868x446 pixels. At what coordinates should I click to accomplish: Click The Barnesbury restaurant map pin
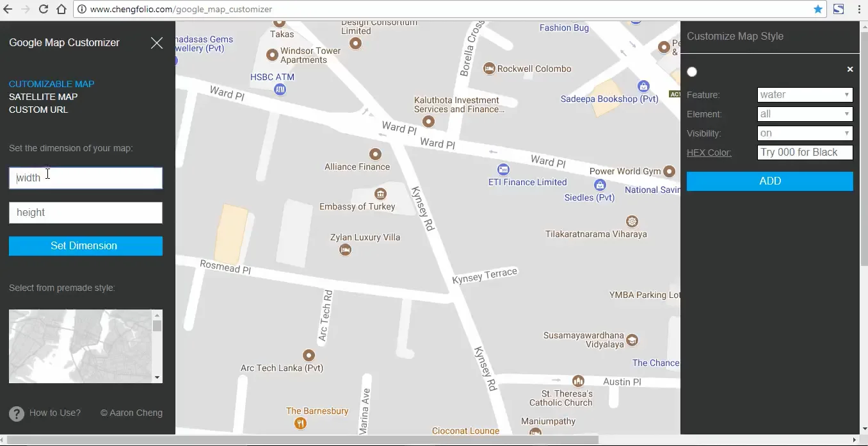tap(300, 423)
